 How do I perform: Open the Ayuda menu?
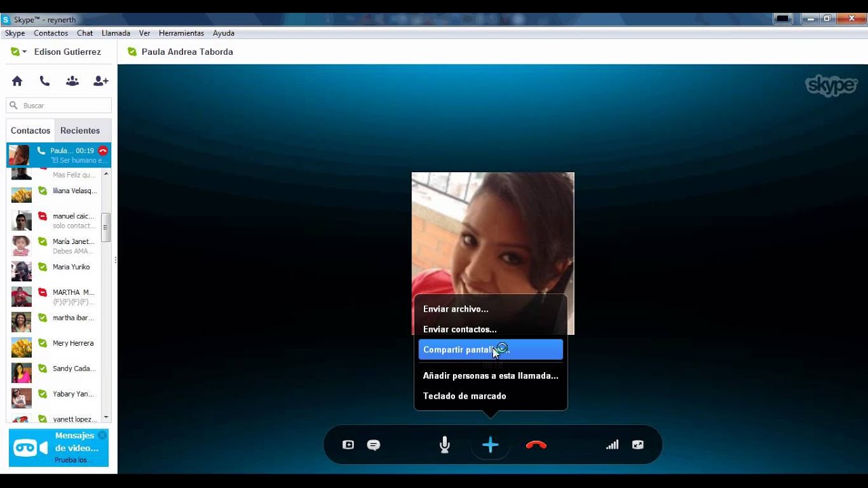[224, 33]
